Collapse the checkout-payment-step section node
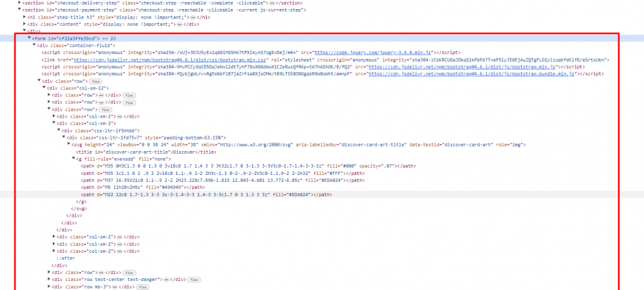The image size is (644, 290). pyautogui.click(x=20, y=10)
